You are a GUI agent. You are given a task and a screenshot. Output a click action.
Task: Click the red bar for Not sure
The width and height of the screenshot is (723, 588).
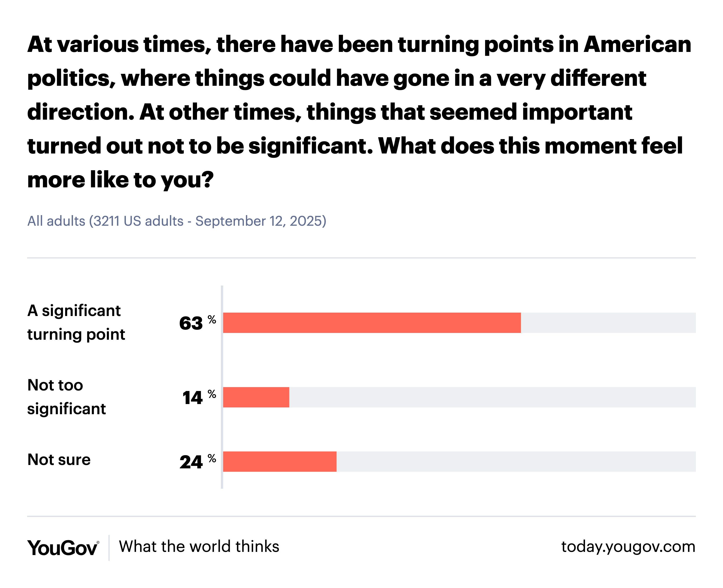(280, 462)
